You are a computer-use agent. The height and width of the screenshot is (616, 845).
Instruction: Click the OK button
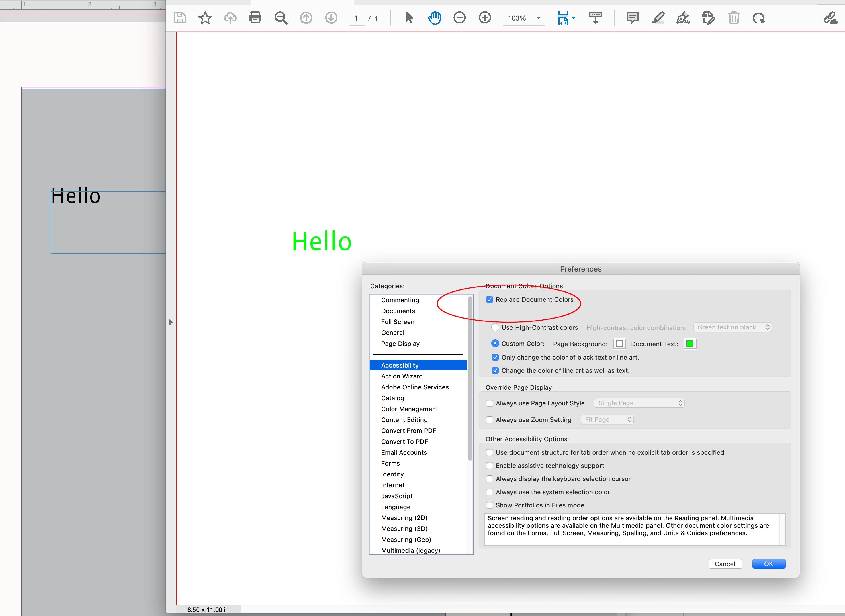(768, 564)
